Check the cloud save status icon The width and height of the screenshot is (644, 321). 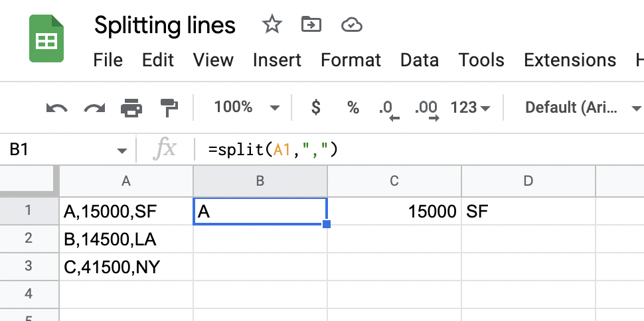coord(352,25)
